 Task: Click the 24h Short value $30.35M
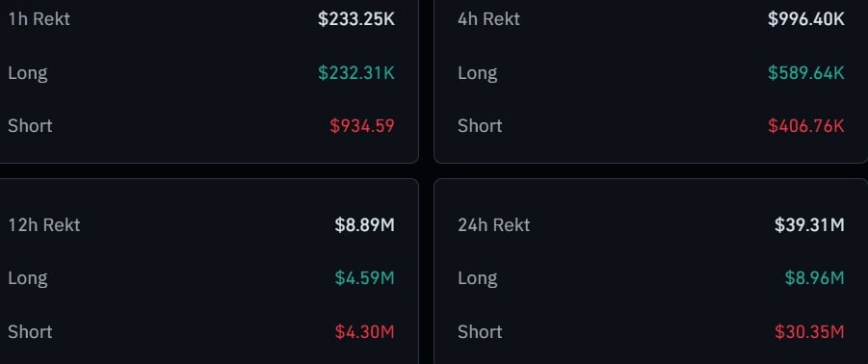810,332
